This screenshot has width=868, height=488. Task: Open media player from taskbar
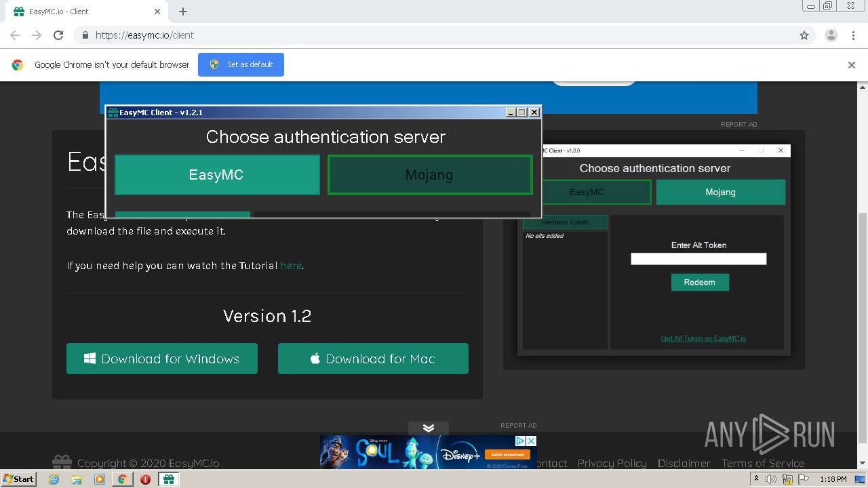coord(100,479)
